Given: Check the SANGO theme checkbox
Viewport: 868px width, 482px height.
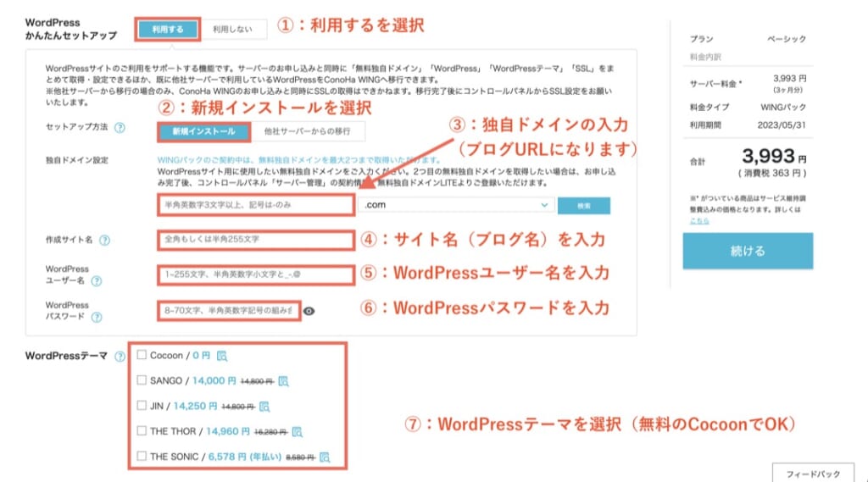Looking at the screenshot, I should 142,380.
